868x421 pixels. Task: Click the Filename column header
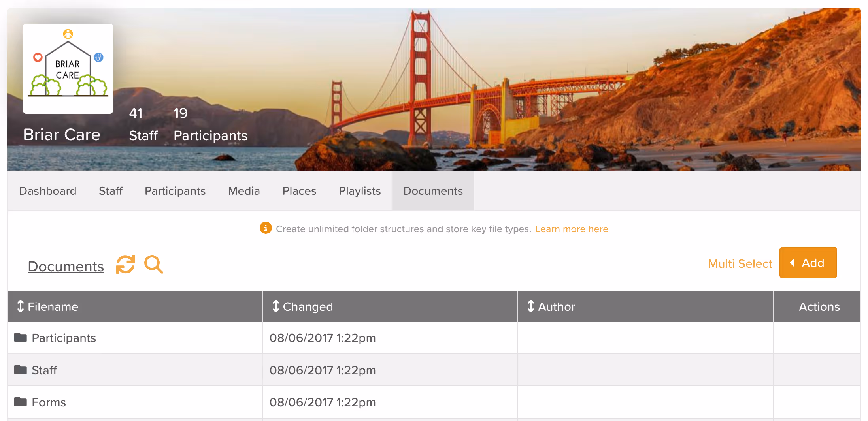click(x=135, y=306)
